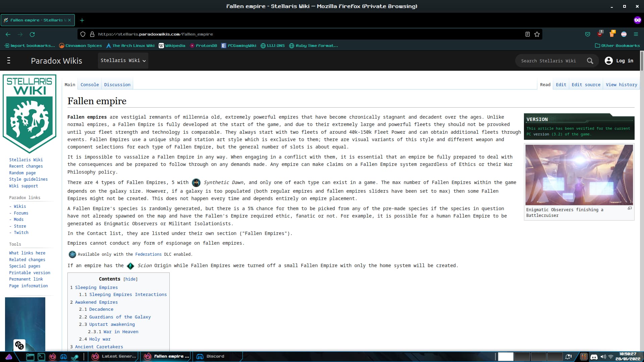The image size is (644, 362).
Task: Click the user account avatar icon
Action: coord(608,61)
